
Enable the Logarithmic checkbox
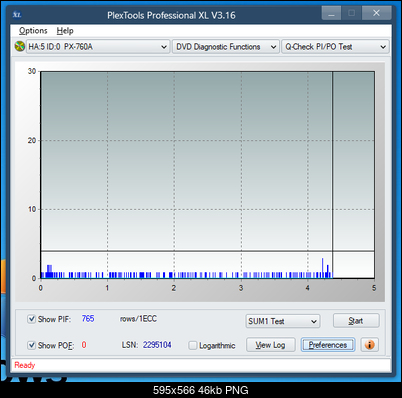tap(193, 345)
